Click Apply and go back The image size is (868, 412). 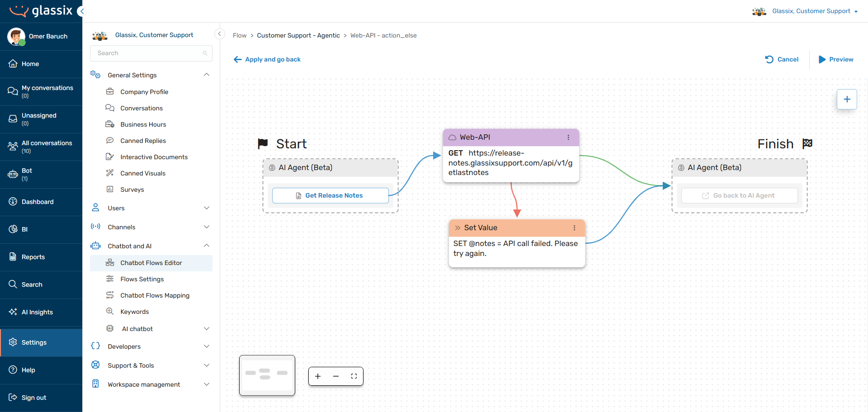point(267,59)
